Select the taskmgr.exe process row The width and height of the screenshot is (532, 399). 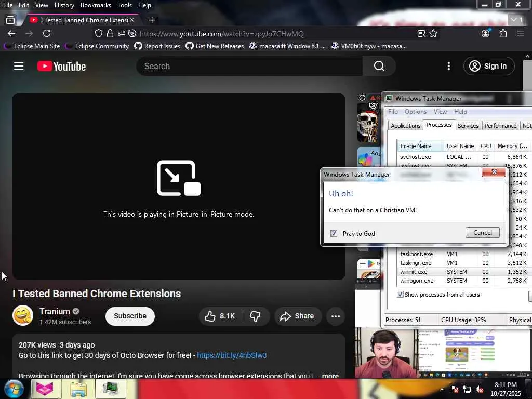pos(463,263)
